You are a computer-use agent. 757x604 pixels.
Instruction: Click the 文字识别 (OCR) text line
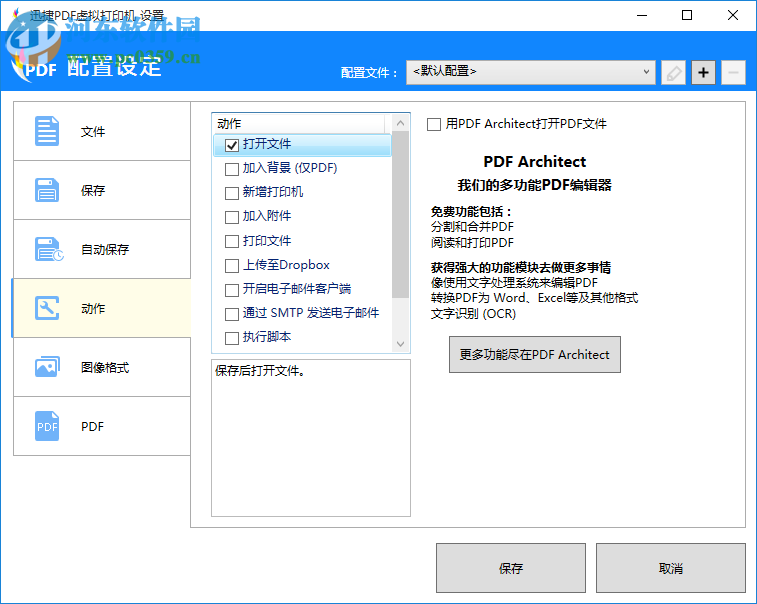click(x=473, y=314)
